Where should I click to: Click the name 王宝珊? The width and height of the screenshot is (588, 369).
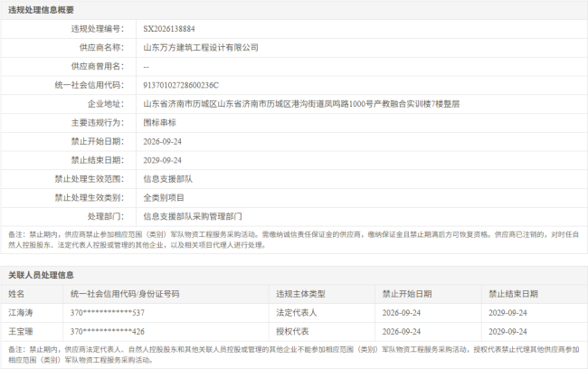[21, 332]
